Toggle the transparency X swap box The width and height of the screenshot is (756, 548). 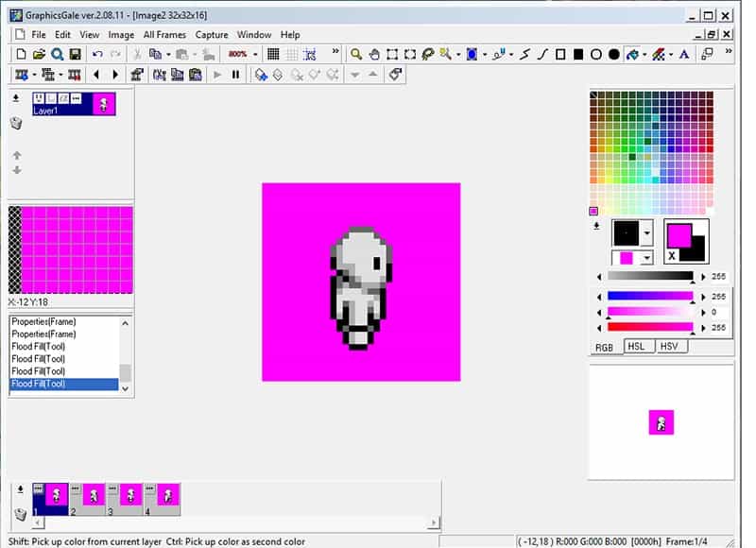[672, 256]
